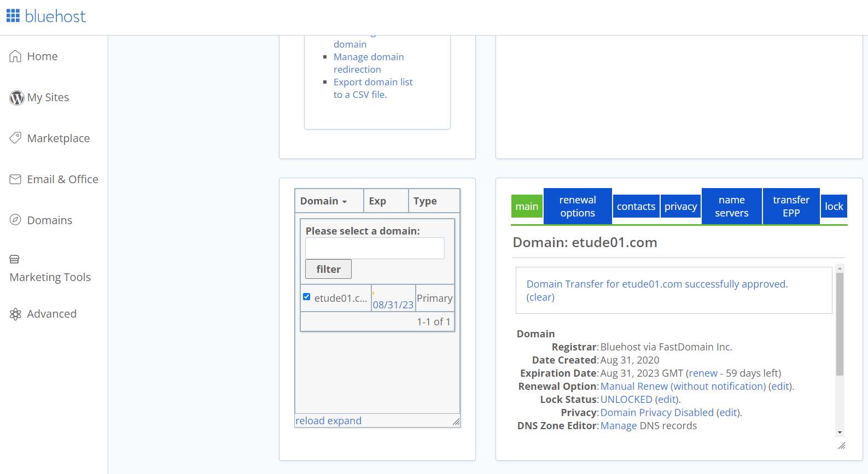Image resolution: width=868 pixels, height=474 pixels.
Task: Click the Email & Office envelope icon
Action: 15,179
